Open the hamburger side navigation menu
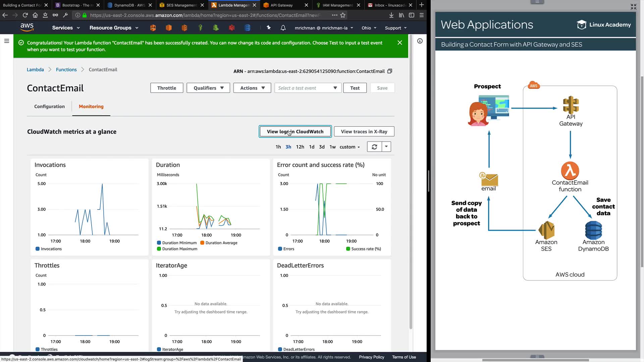This screenshot has height=362, width=644. coord(7,41)
